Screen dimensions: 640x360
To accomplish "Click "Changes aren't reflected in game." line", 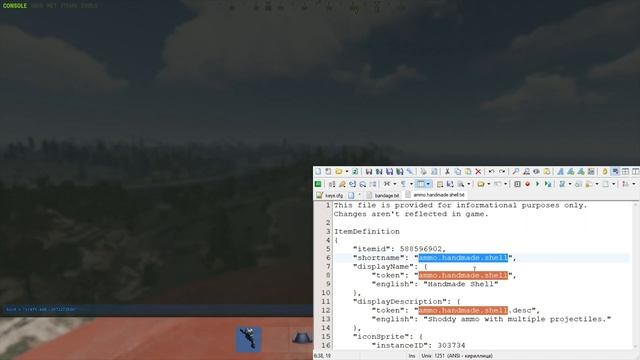I will pos(411,214).
